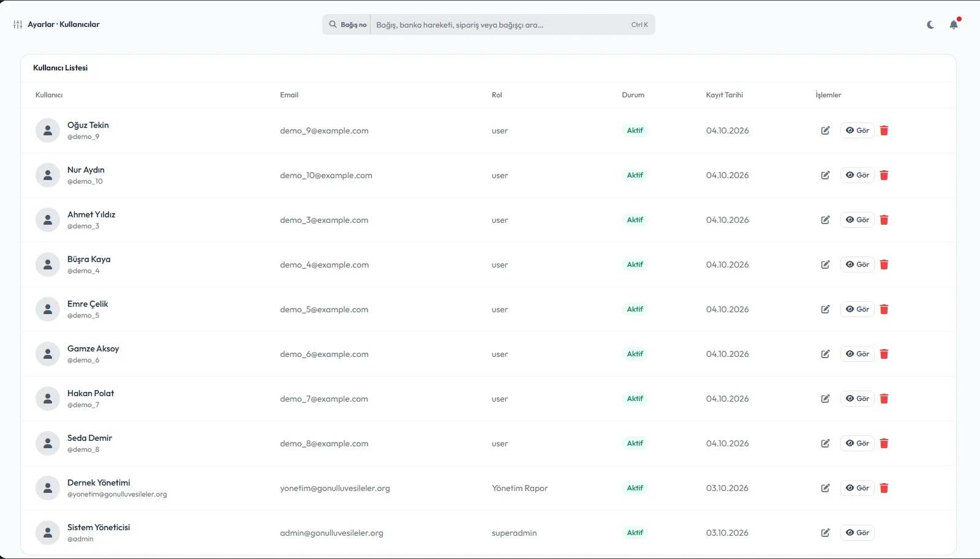Screen dimensions: 980x559
Task: Open the Bağış no search filter
Action: point(347,24)
